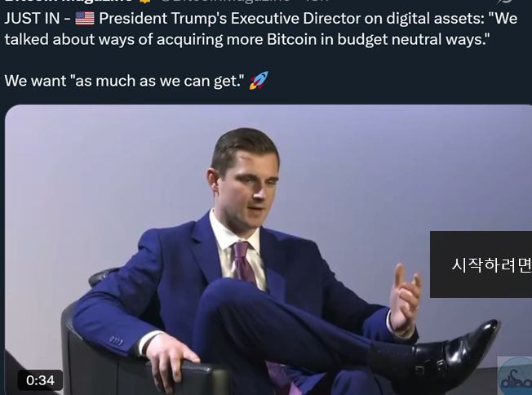Click the 0:34 video duration badge
This screenshot has height=395, width=532.
(40, 380)
